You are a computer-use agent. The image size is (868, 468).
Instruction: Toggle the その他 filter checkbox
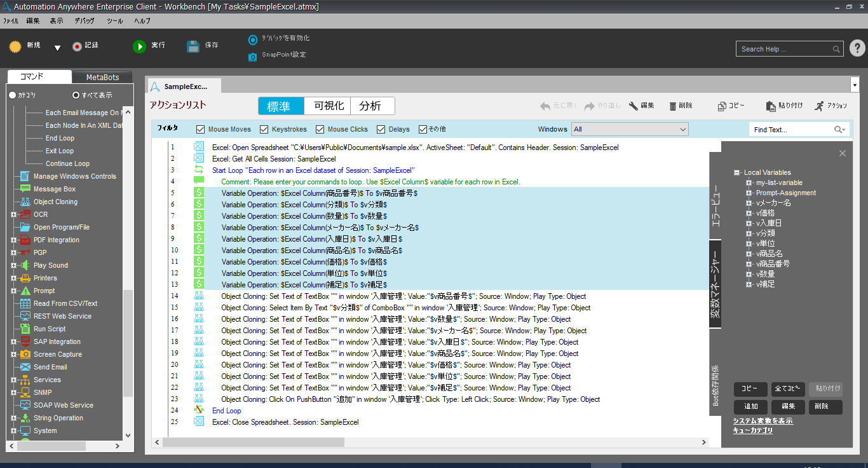423,129
